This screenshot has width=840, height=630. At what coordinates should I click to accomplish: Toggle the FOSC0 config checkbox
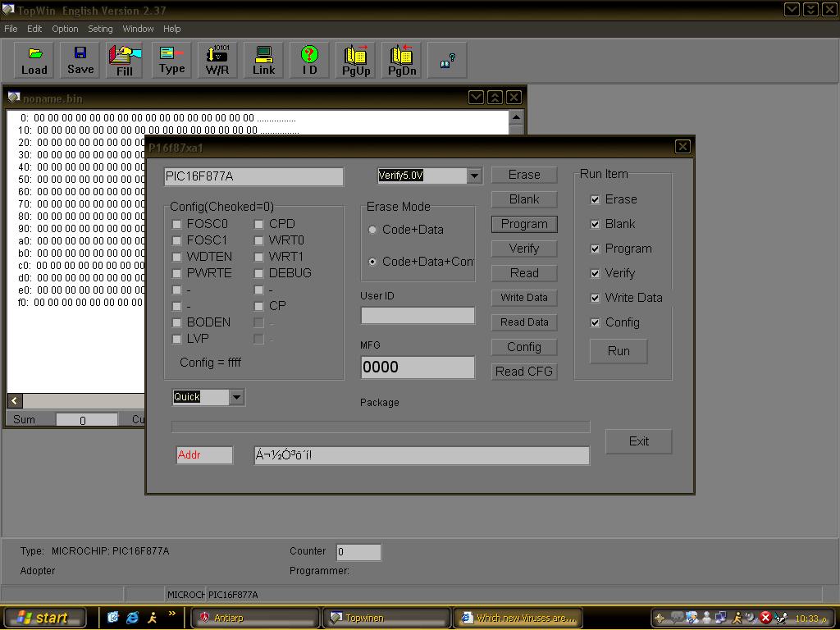176,224
